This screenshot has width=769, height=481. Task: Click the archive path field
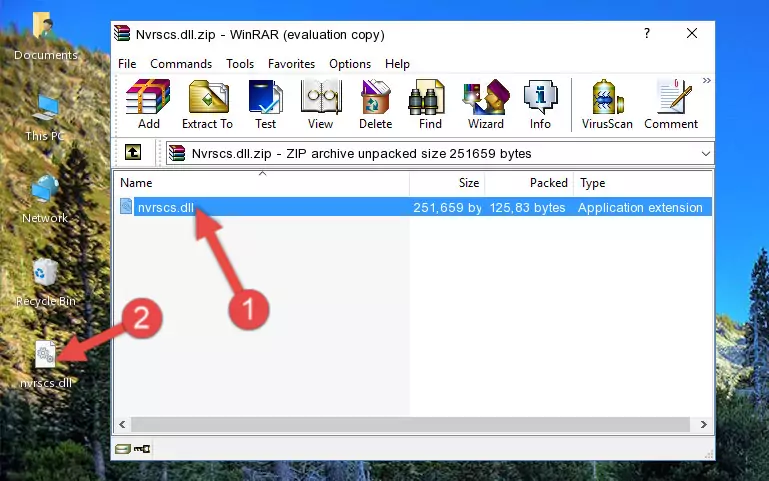click(x=439, y=153)
